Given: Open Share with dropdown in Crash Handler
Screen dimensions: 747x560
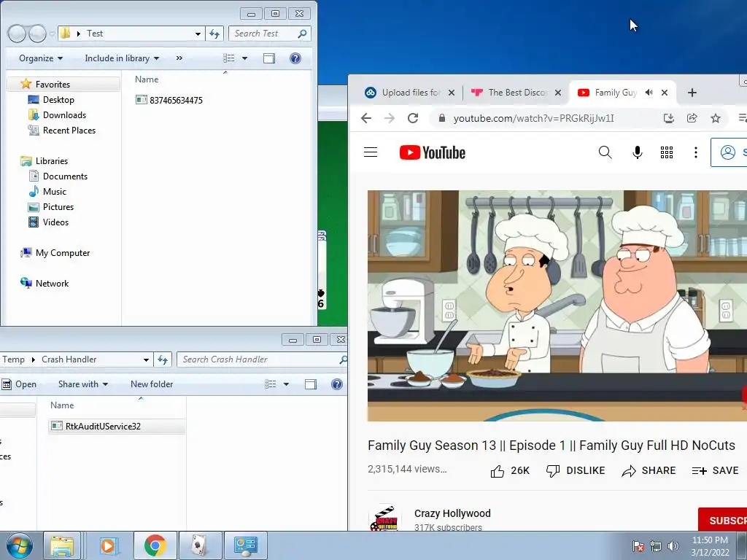Looking at the screenshot, I should coord(83,384).
